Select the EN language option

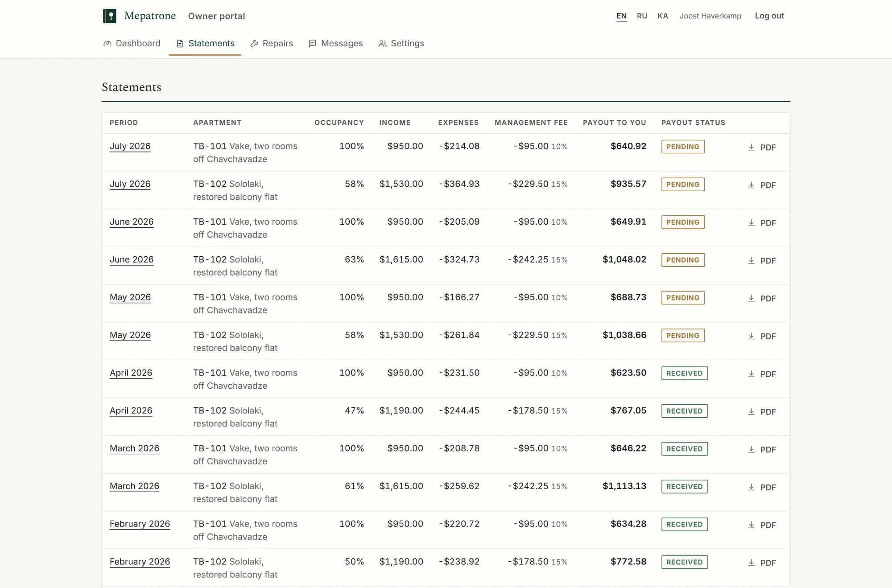621,16
